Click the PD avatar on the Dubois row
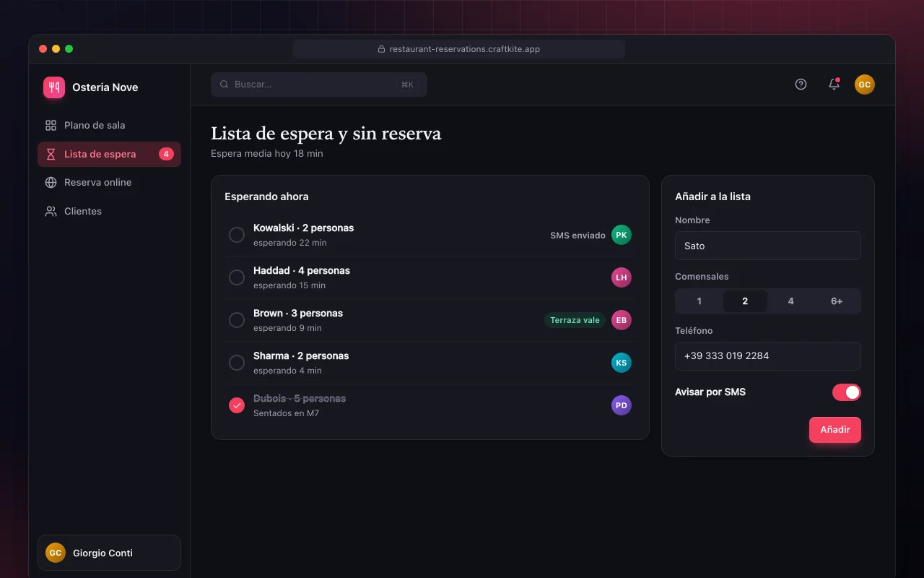 click(x=622, y=405)
